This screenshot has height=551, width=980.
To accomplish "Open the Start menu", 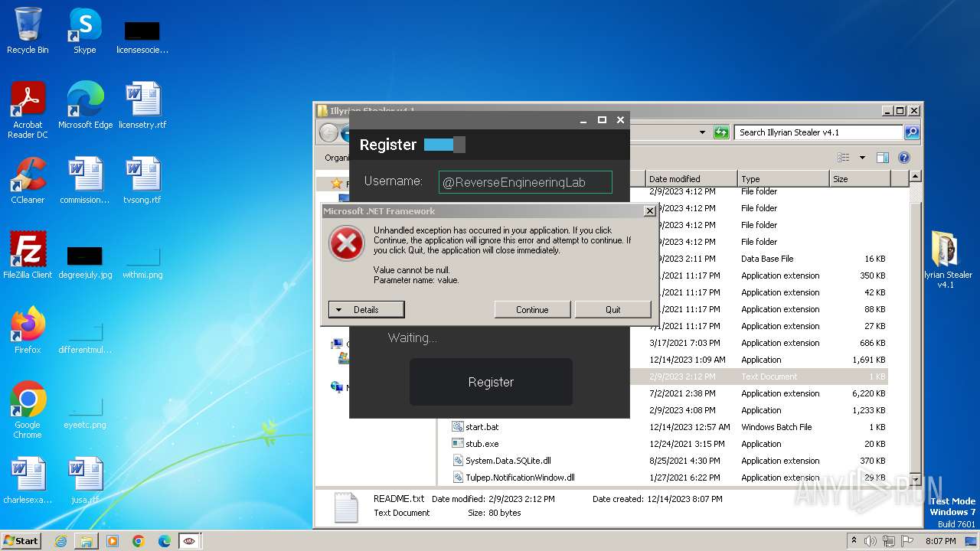I will point(21,541).
